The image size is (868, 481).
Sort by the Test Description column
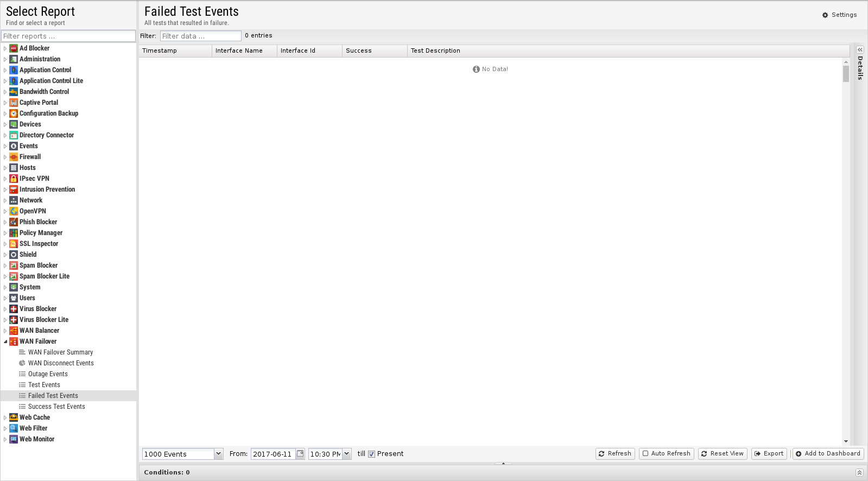[x=628, y=50]
